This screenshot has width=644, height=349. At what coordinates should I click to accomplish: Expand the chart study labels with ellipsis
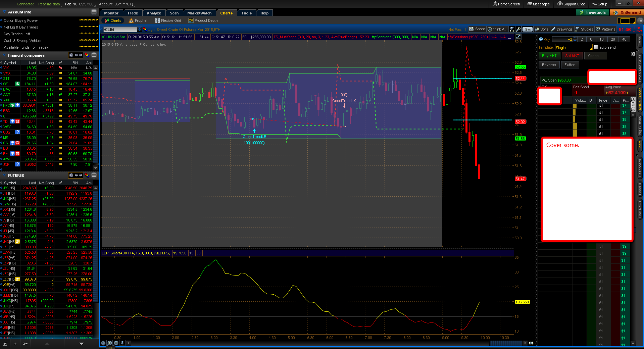(x=509, y=37)
